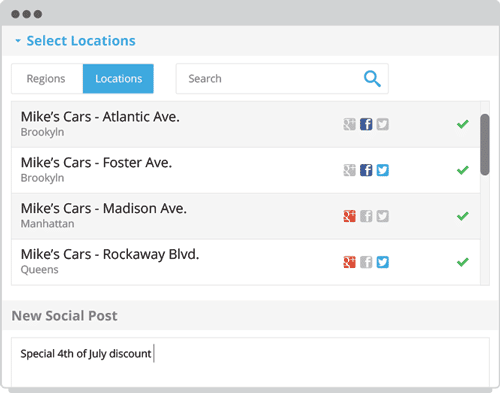This screenshot has height=393, width=500.
Task: Toggle Facebook icon for Rockaway Blvd. location
Action: [x=366, y=262]
